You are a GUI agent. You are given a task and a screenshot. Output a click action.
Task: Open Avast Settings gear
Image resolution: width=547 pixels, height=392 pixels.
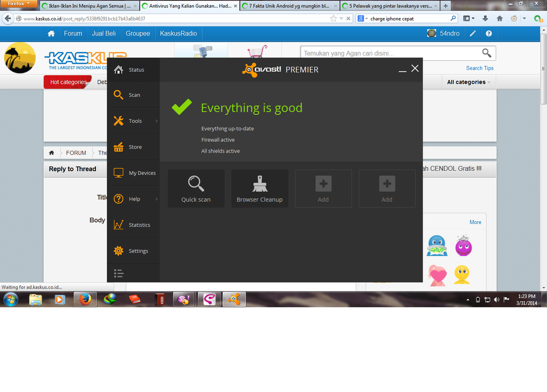click(133, 251)
